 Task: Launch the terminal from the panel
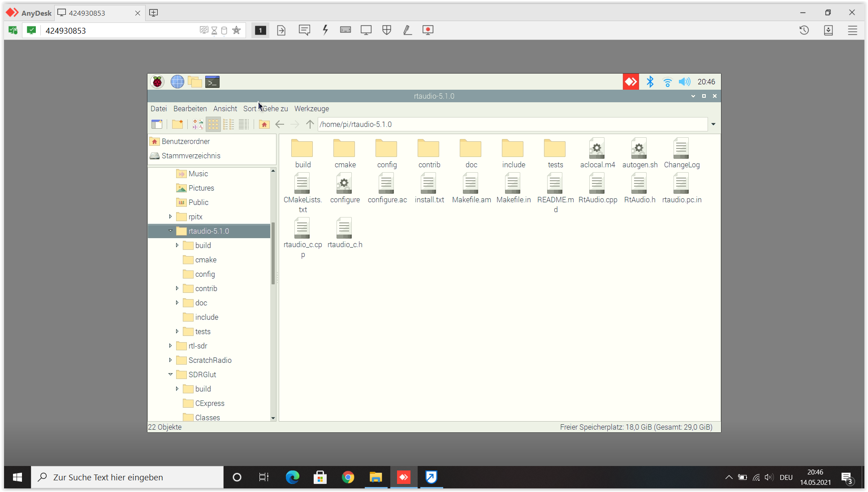[x=212, y=82]
